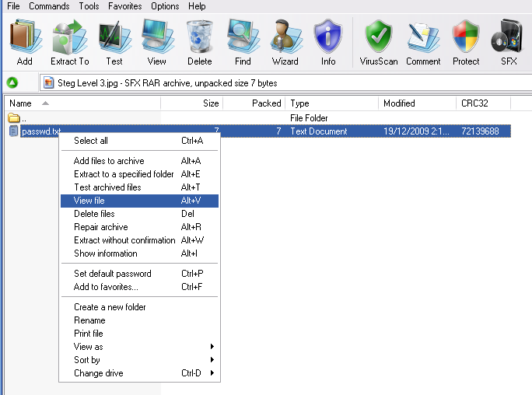Open the Comment tool

(423, 42)
